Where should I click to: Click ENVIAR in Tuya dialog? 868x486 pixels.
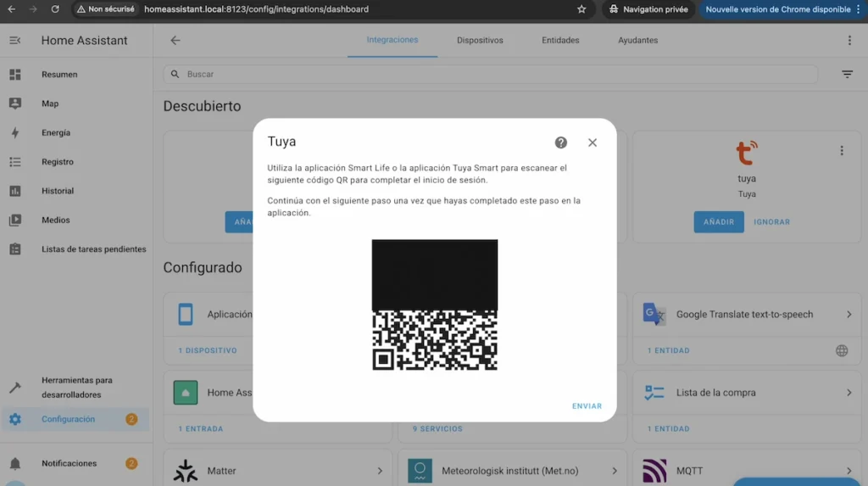pos(587,406)
